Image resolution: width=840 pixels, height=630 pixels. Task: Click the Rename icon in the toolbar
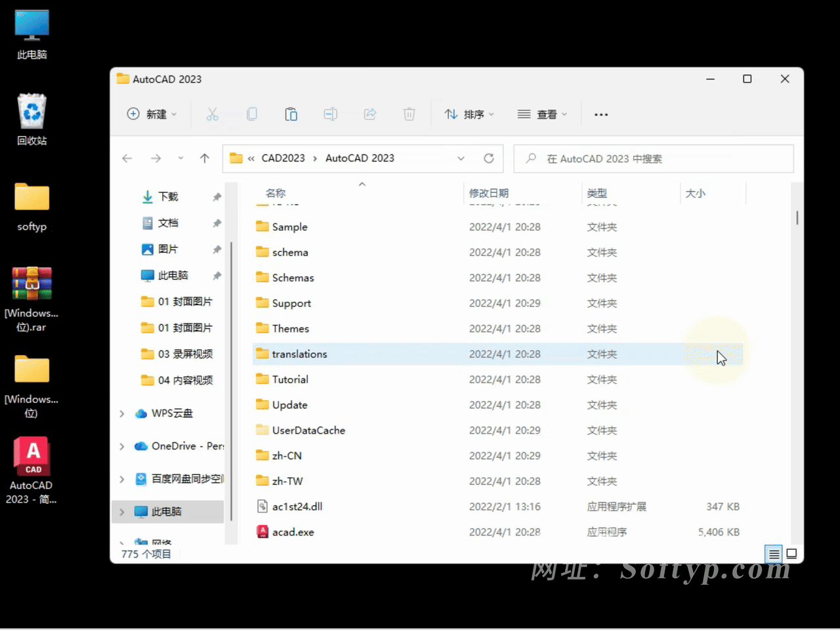330,114
